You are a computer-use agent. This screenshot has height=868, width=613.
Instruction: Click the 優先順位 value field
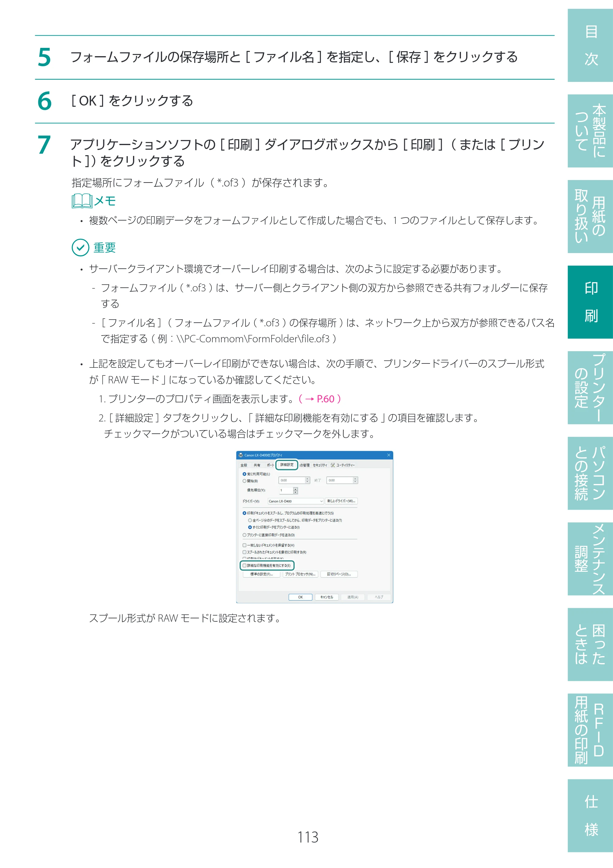coord(286,490)
